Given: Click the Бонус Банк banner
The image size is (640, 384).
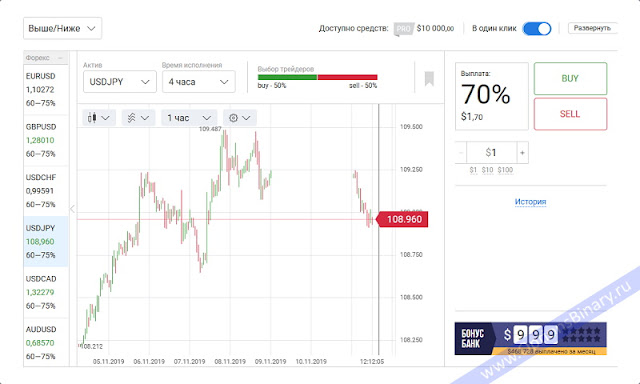Looking at the screenshot, I should point(530,338).
